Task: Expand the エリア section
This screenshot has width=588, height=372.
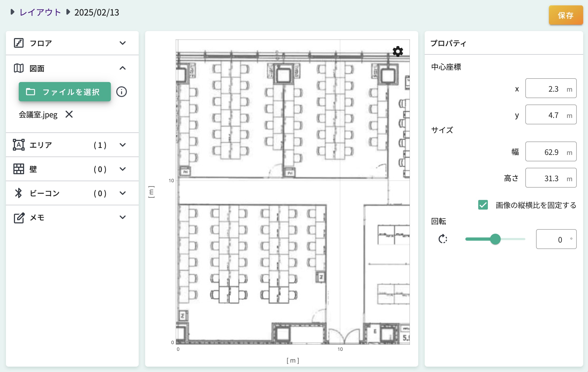Action: (123, 145)
